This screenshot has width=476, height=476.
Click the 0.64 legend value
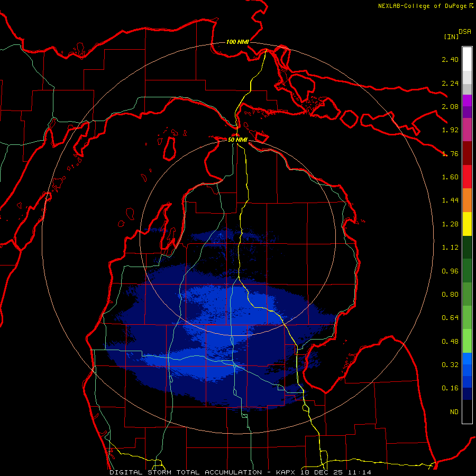click(450, 318)
